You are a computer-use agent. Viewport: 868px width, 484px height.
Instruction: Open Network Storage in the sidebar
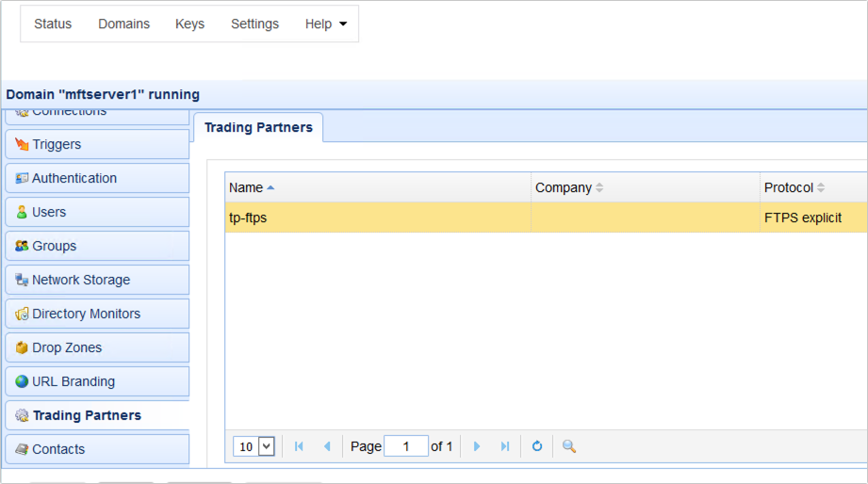tap(97, 280)
